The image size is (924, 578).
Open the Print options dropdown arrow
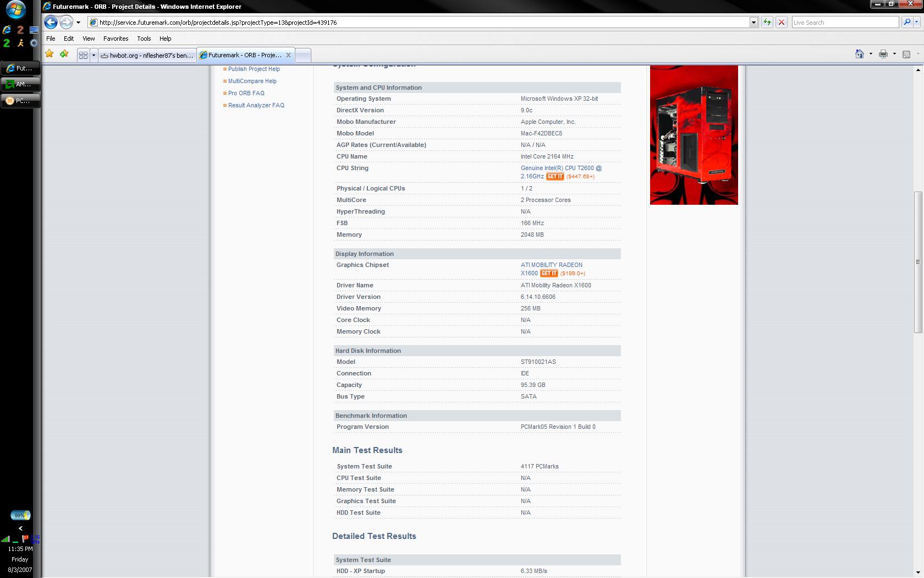tap(894, 54)
